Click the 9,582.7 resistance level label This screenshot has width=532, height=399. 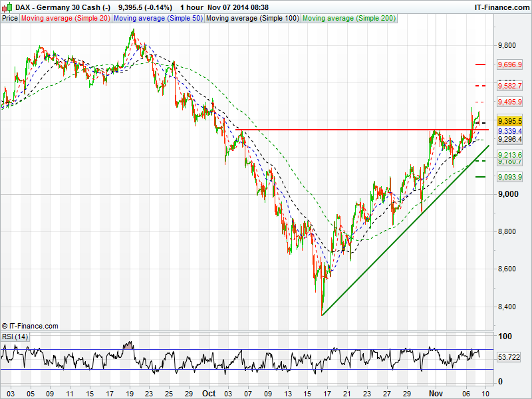pyautogui.click(x=509, y=86)
